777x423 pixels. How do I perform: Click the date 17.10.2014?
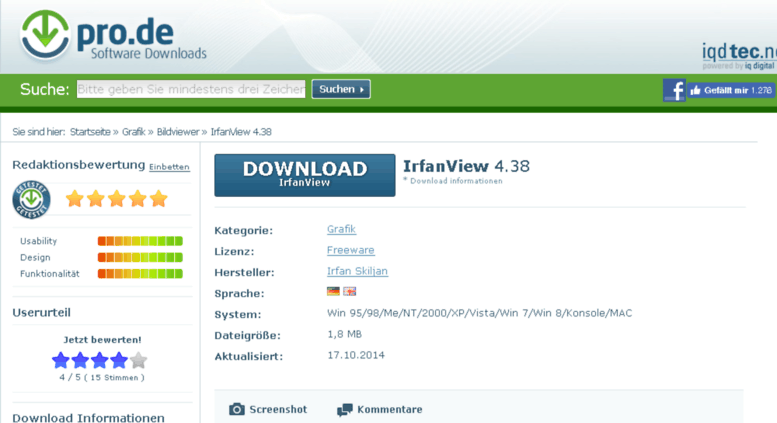[356, 355]
